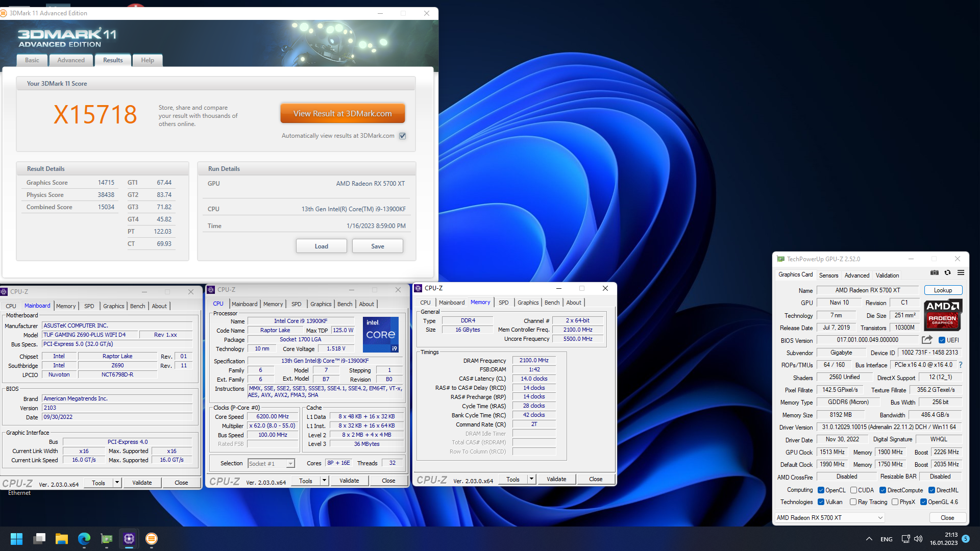Open Validation tab in GPU-Z
Viewport: 980px width, 551px height.
tap(887, 275)
